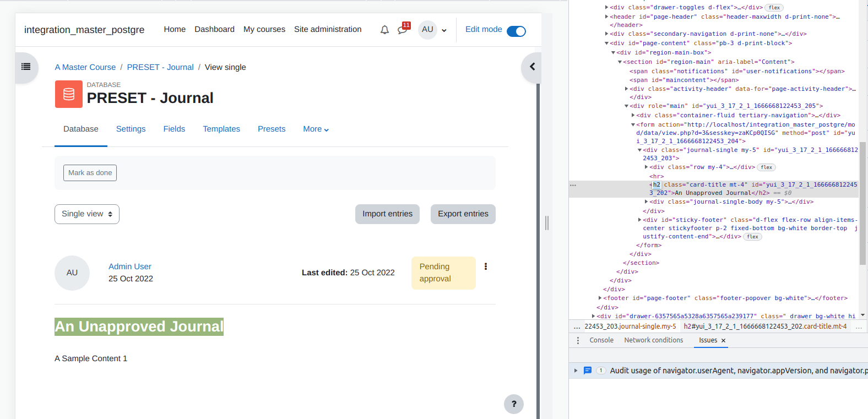This screenshot has width=868, height=419.
Task: Open the user menu dropdown arrow
Action: pyautogui.click(x=444, y=30)
